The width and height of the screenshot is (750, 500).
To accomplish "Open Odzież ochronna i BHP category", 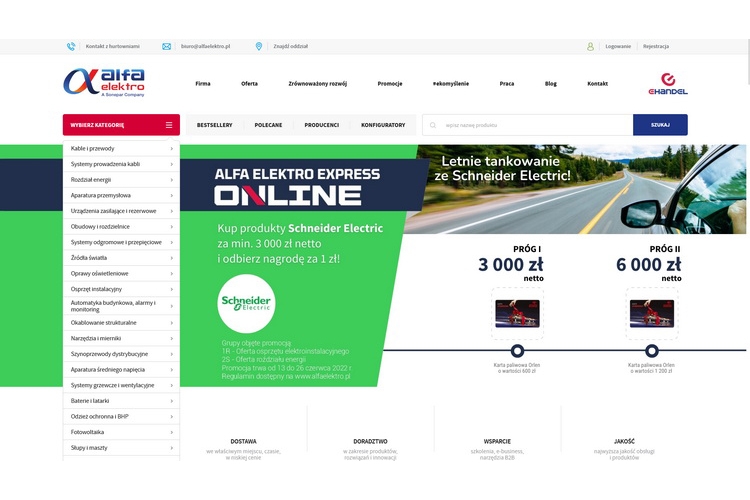I will click(121, 417).
